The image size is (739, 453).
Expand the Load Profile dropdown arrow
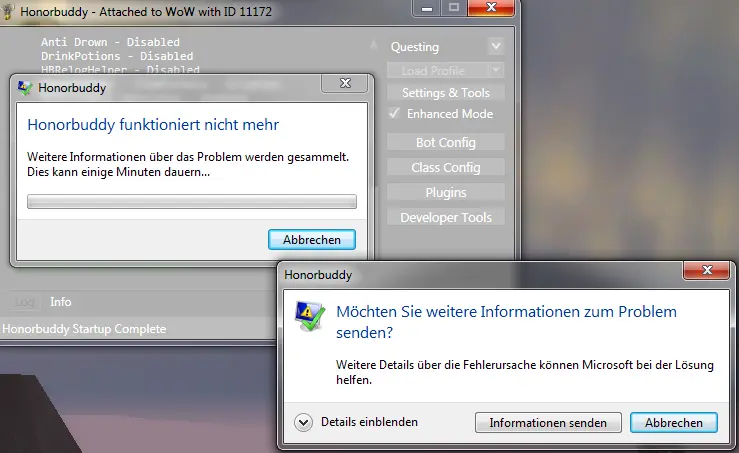(x=495, y=70)
